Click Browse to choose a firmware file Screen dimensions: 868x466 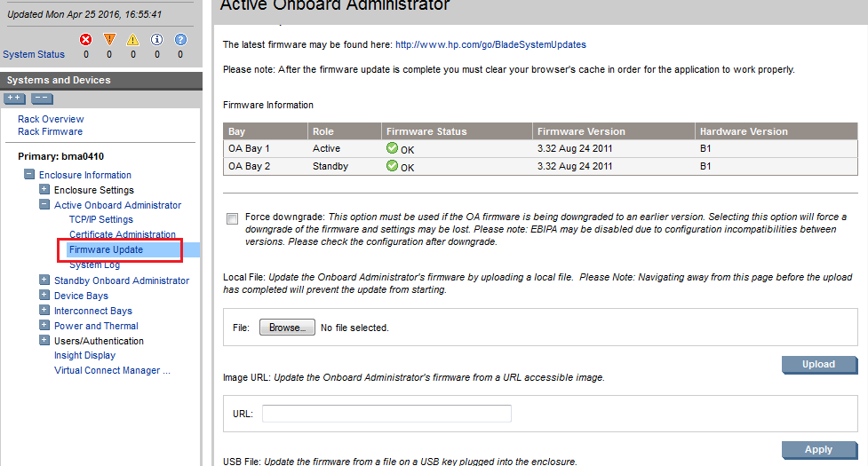[x=287, y=328]
